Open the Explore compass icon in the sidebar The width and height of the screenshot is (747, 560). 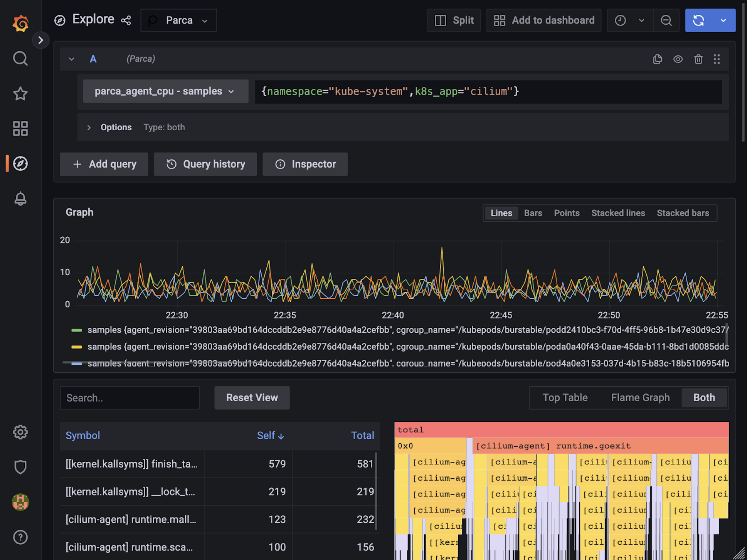pos(20,163)
